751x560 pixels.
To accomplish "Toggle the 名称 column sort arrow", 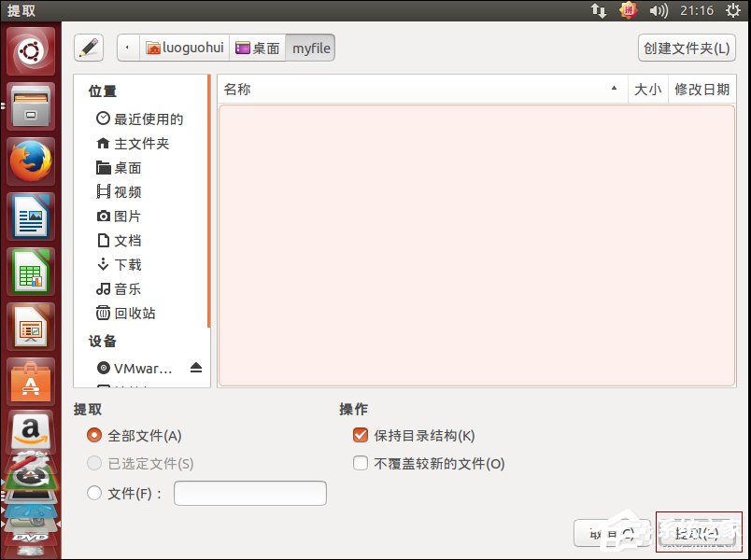I will 614,90.
